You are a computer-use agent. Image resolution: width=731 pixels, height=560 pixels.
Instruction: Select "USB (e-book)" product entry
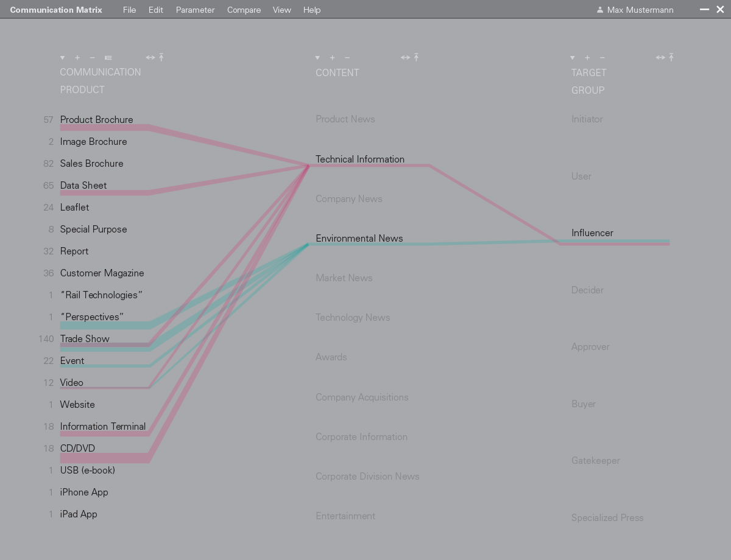[88, 471]
